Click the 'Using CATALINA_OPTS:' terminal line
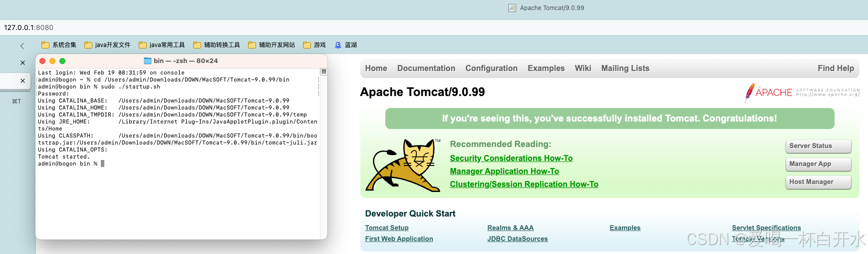 [73, 150]
